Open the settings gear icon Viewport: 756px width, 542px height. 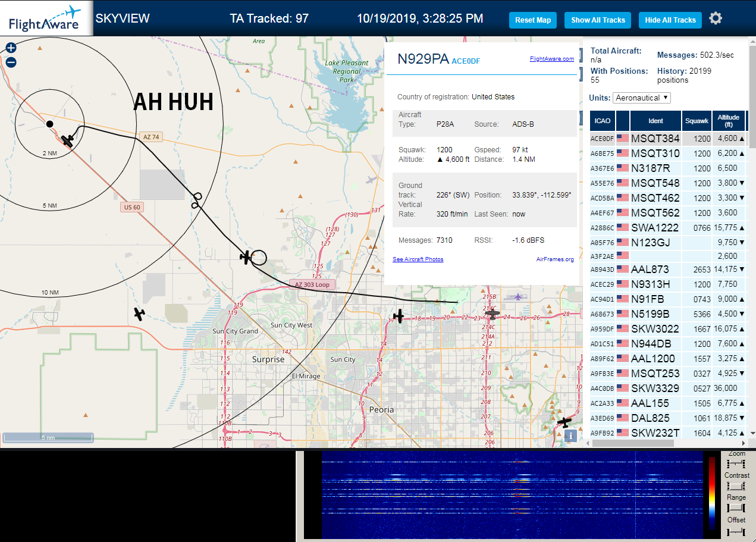[x=716, y=18]
